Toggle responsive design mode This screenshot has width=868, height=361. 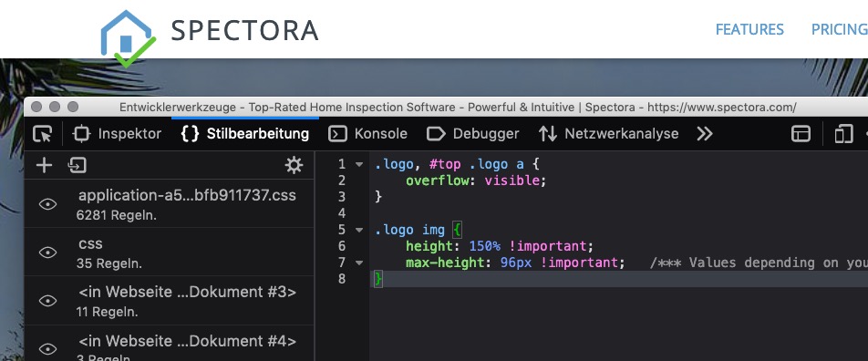(x=843, y=134)
